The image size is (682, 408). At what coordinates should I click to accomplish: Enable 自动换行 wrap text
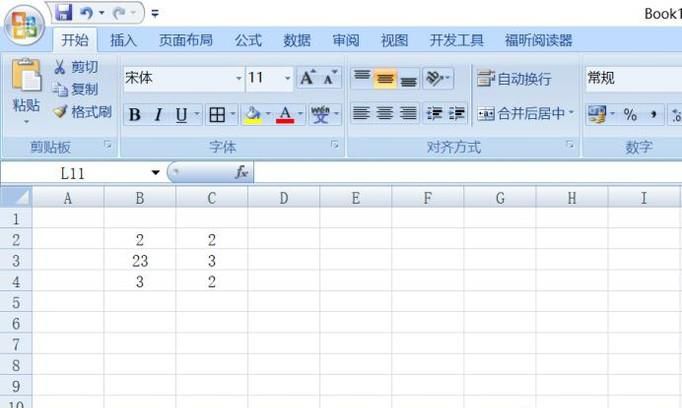coord(514,79)
